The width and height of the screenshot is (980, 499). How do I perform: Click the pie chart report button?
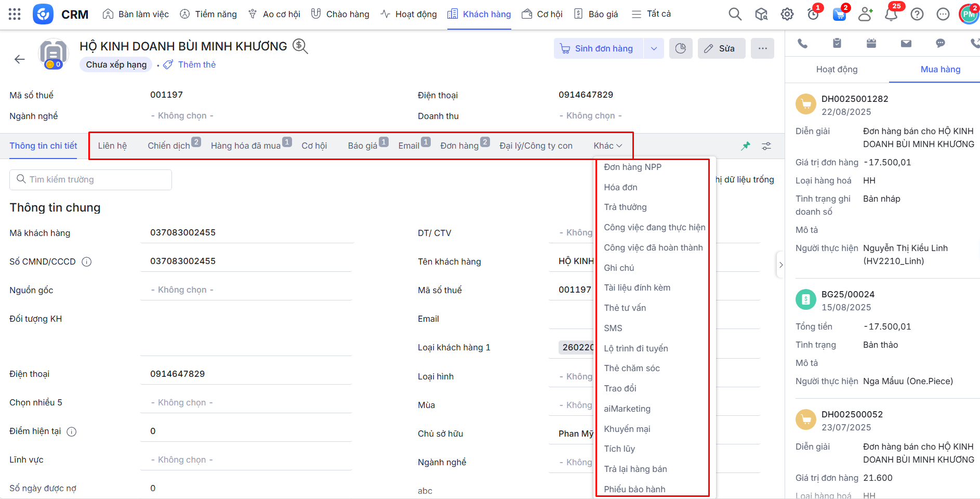pos(681,48)
